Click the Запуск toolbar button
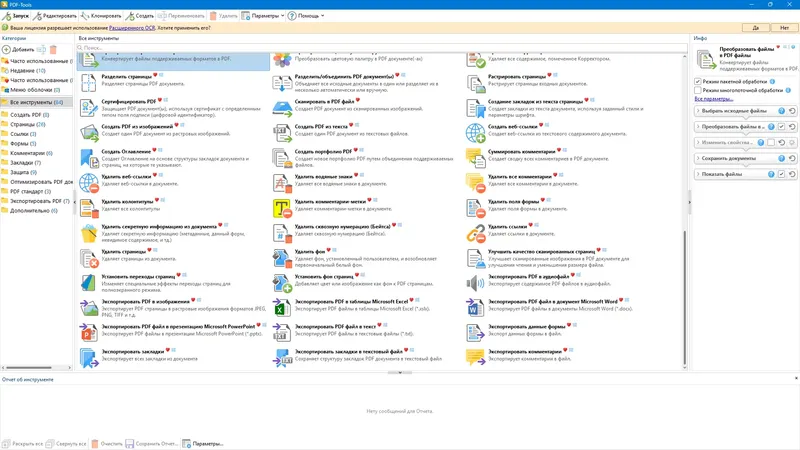 tap(16, 16)
